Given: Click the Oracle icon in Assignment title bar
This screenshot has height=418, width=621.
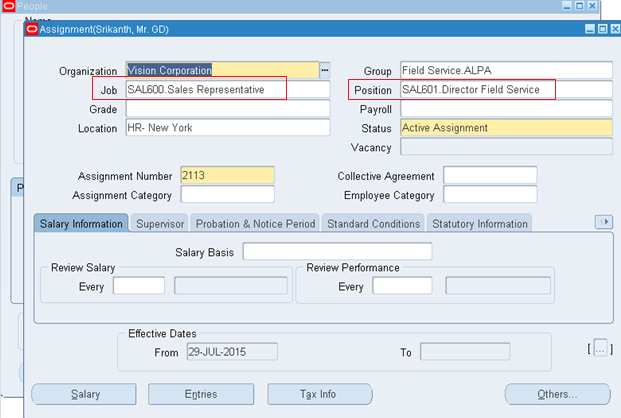Looking at the screenshot, I should [x=31, y=29].
